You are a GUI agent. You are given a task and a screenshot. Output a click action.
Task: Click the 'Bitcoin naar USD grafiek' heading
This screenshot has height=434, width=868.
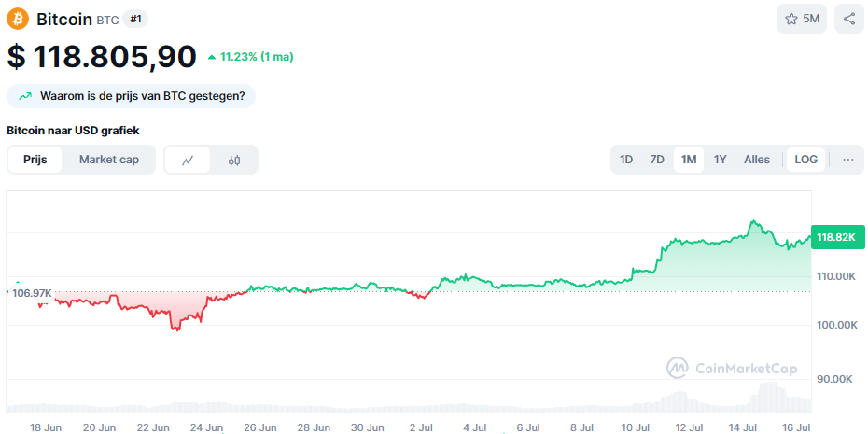(73, 131)
